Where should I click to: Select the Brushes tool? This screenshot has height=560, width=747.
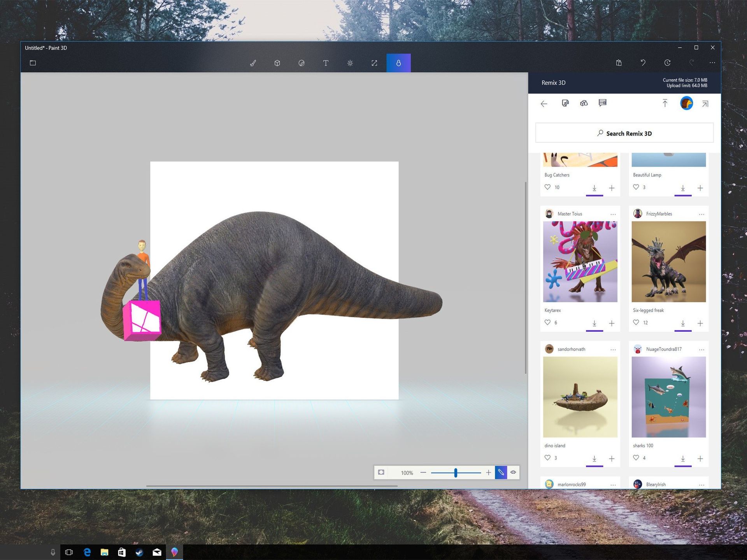[x=253, y=63]
